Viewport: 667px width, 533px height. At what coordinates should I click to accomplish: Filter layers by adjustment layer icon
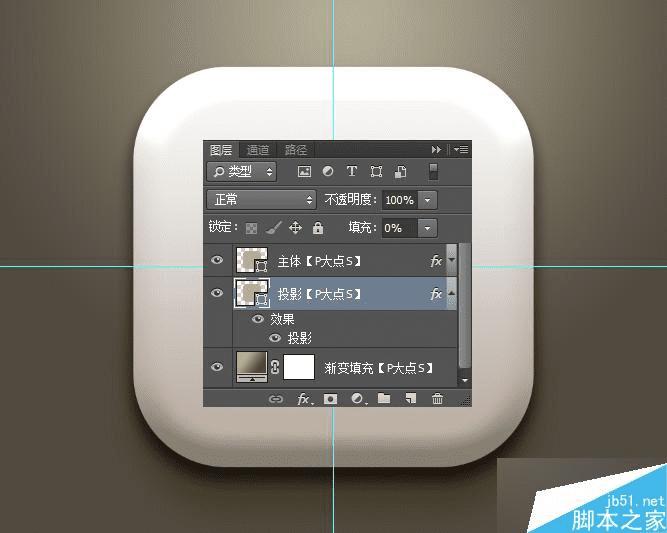coord(328,171)
